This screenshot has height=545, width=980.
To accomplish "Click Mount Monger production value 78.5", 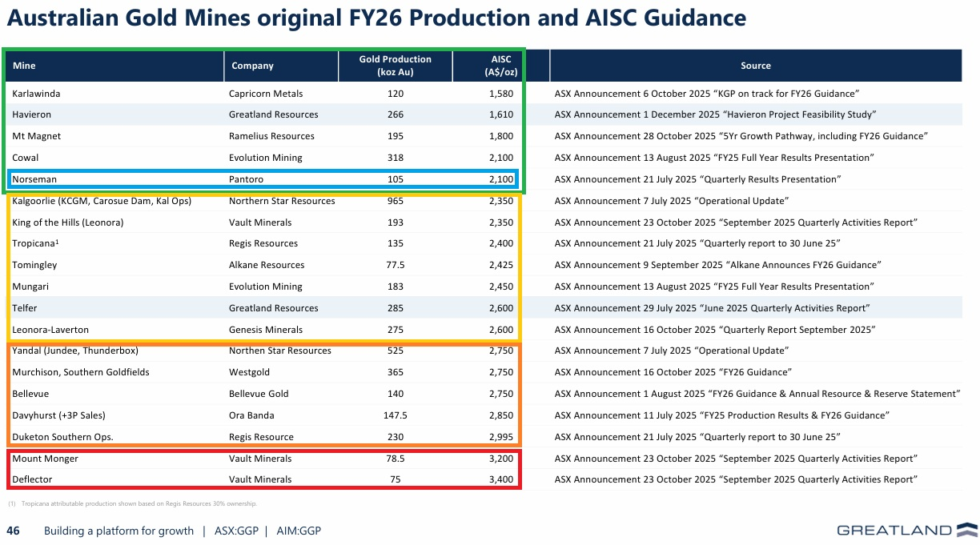I will pyautogui.click(x=395, y=459).
